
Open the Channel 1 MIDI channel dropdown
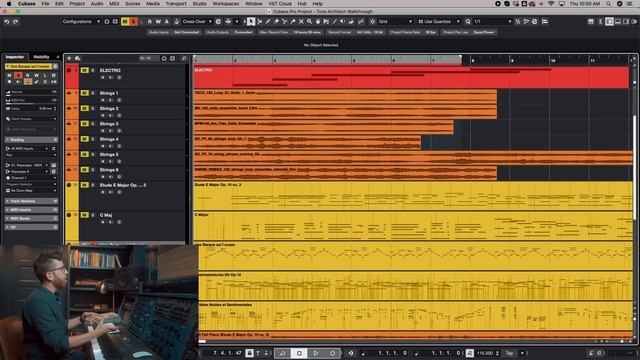pos(31,178)
